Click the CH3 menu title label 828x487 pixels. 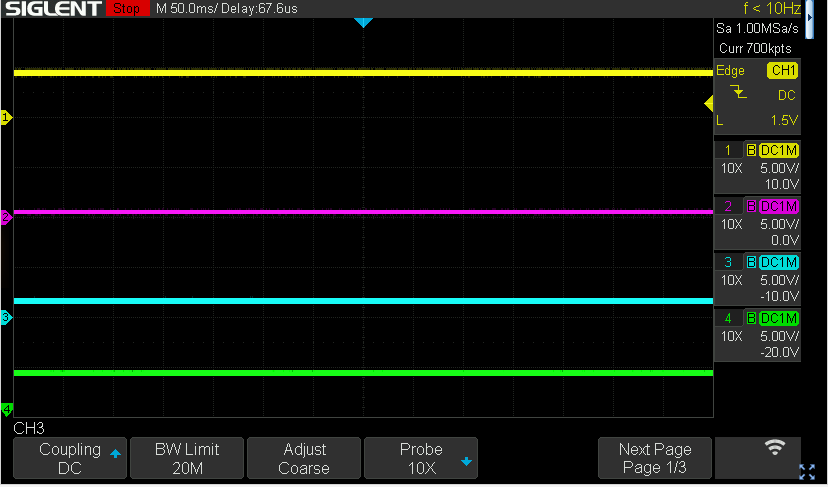click(x=29, y=428)
